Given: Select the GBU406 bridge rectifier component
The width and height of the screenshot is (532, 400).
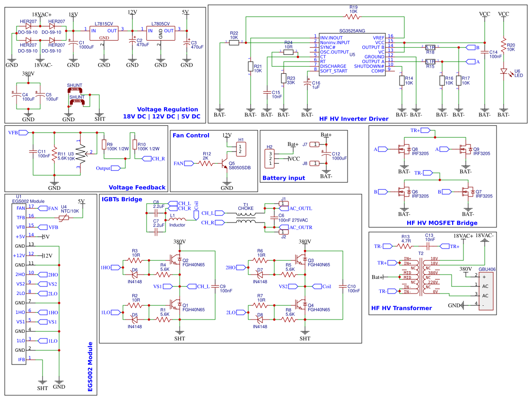Looking at the screenshot, I should click(x=486, y=291).
